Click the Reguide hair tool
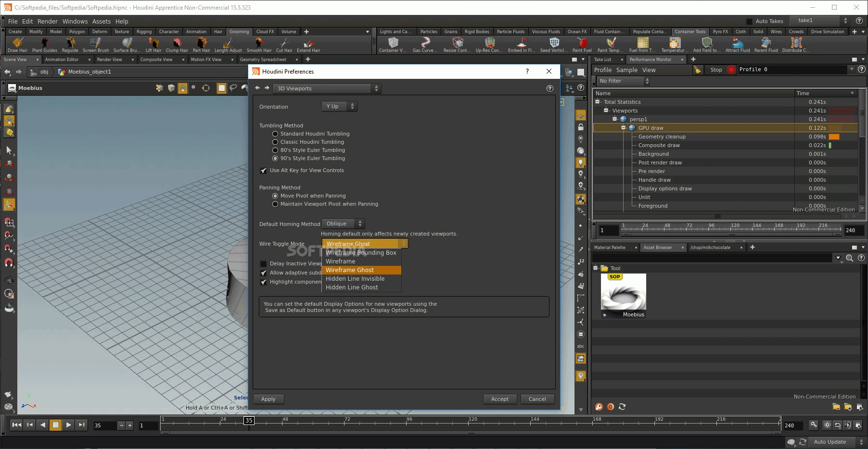Viewport: 868px width, 449px height. click(70, 45)
